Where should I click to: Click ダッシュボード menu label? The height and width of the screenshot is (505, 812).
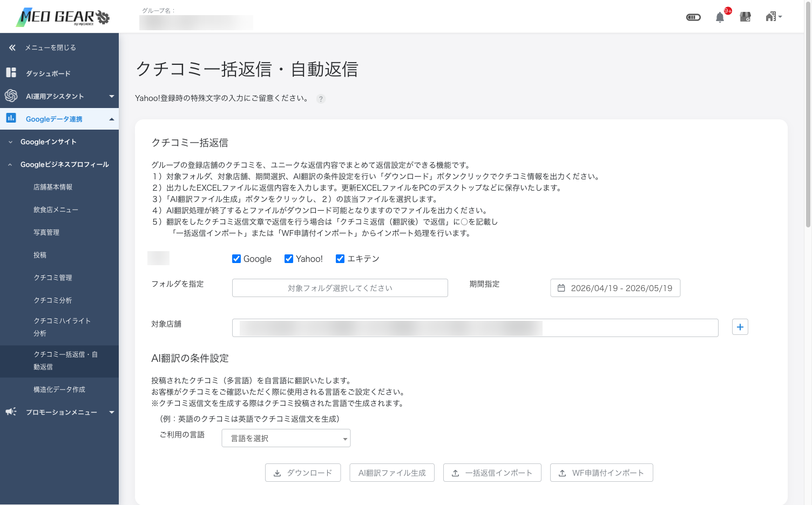point(48,73)
